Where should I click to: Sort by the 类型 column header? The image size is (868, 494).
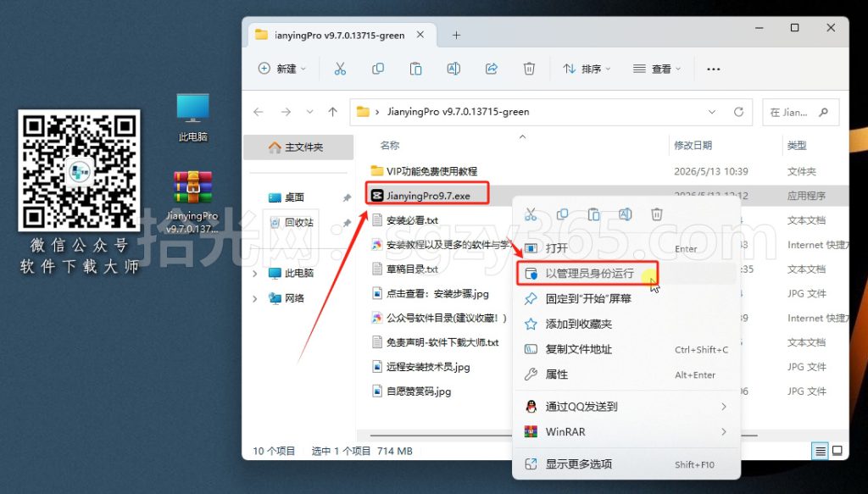[x=797, y=146]
